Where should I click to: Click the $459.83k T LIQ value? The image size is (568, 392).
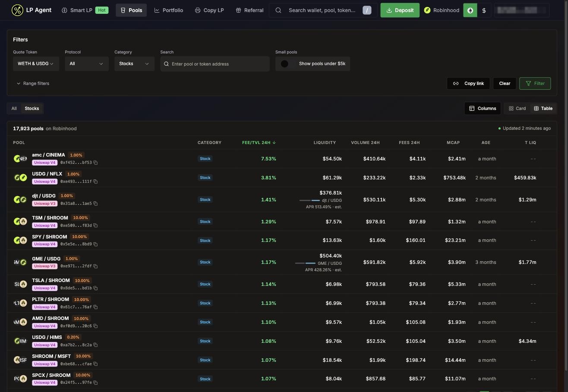tap(525, 178)
